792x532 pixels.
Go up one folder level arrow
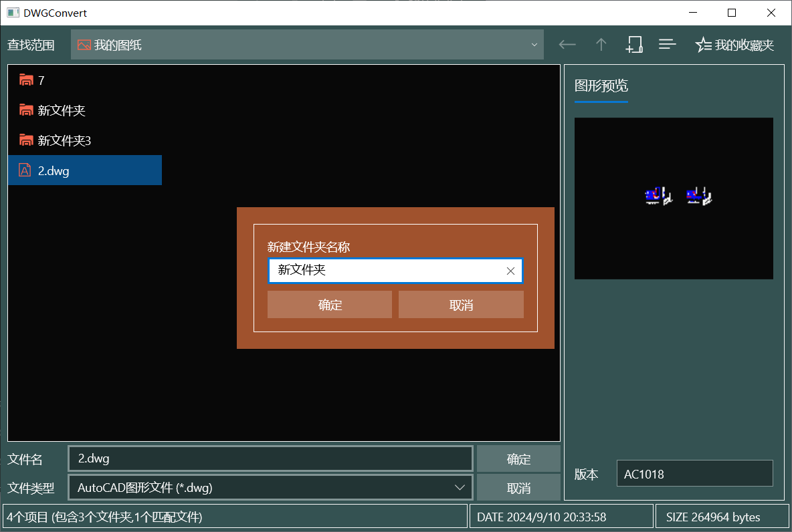[x=601, y=45]
